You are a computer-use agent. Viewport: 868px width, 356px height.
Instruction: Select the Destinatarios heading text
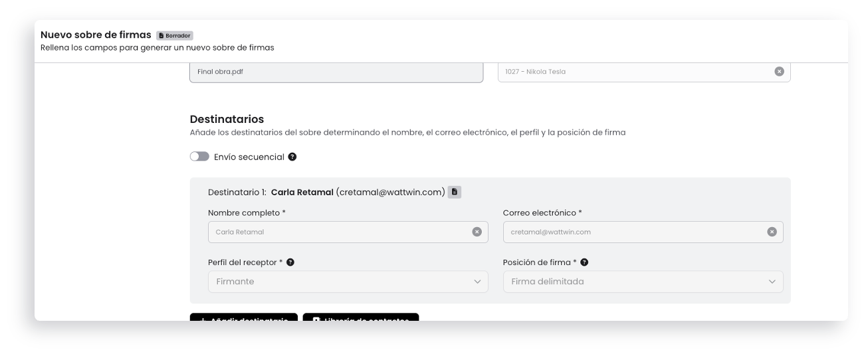[227, 120]
